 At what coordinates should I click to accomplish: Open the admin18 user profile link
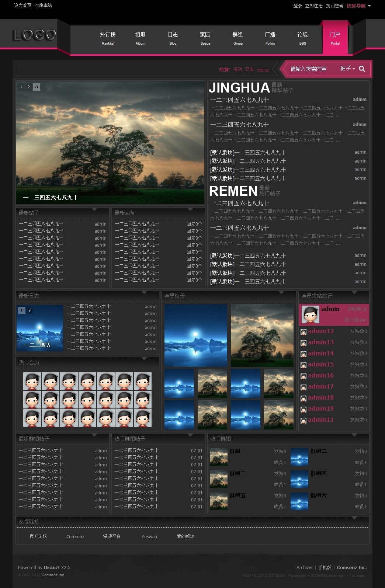tap(321, 398)
